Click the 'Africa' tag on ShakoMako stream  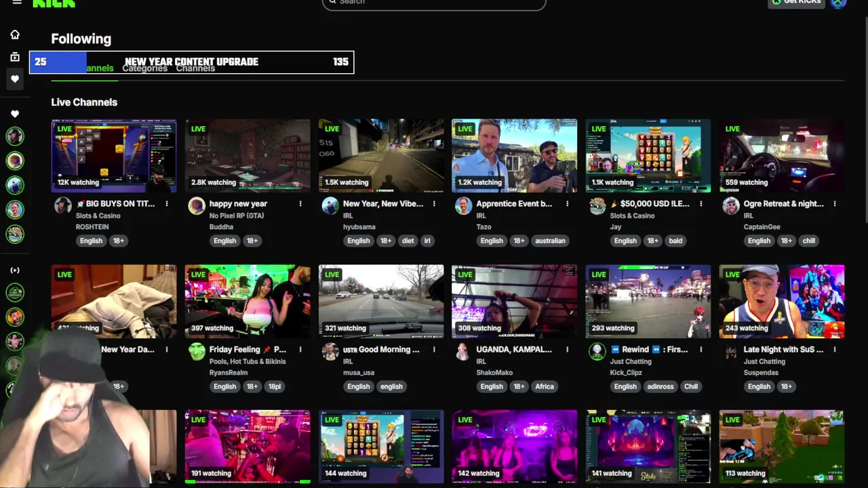coord(545,386)
